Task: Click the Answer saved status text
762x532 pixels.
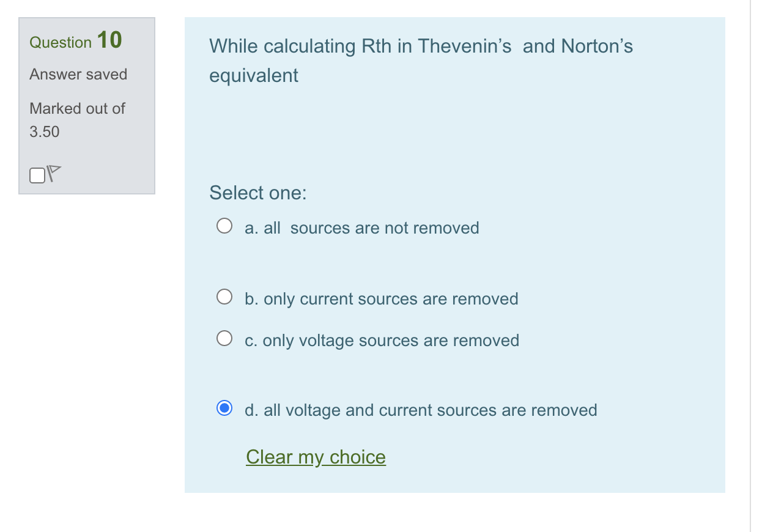Action: pyautogui.click(x=78, y=74)
